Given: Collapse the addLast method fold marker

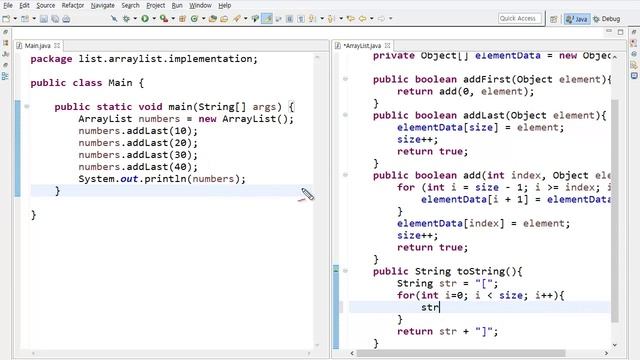Looking at the screenshot, I should pos(345,115).
